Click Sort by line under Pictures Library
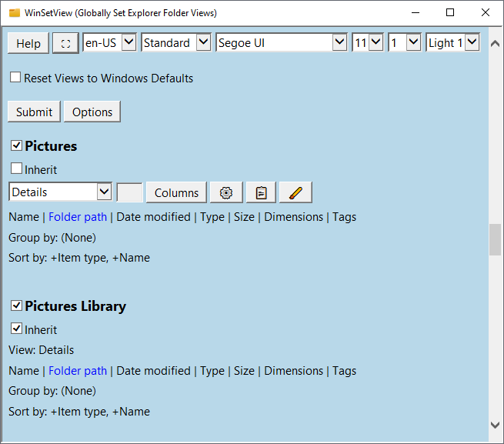 79,412
